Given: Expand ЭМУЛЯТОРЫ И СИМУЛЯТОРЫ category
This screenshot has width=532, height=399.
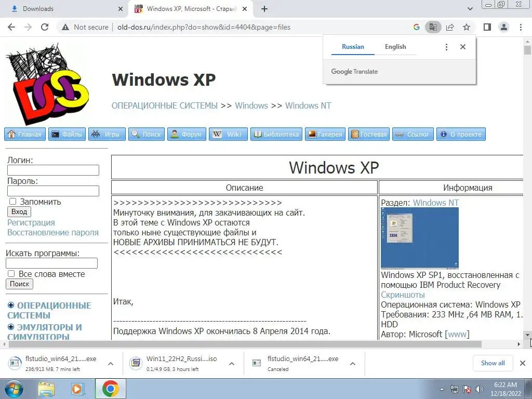Looking at the screenshot, I should 11,327.
